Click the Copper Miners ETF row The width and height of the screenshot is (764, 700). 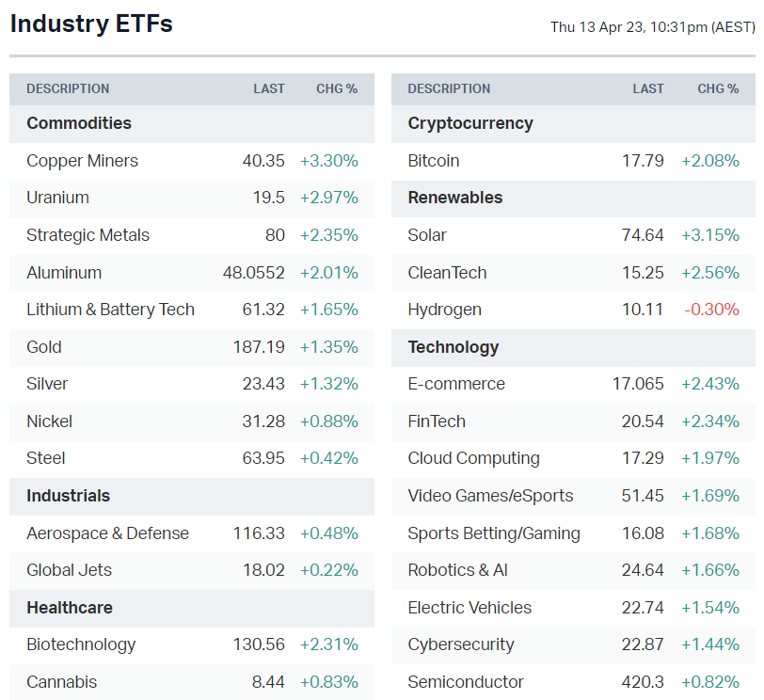pyautogui.click(x=83, y=161)
